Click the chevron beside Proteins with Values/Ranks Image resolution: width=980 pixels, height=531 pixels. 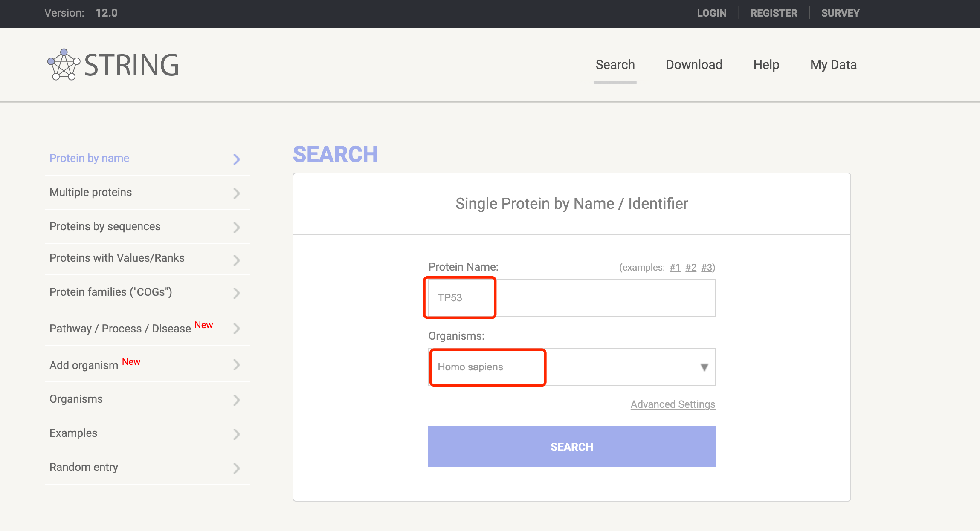[x=237, y=260]
